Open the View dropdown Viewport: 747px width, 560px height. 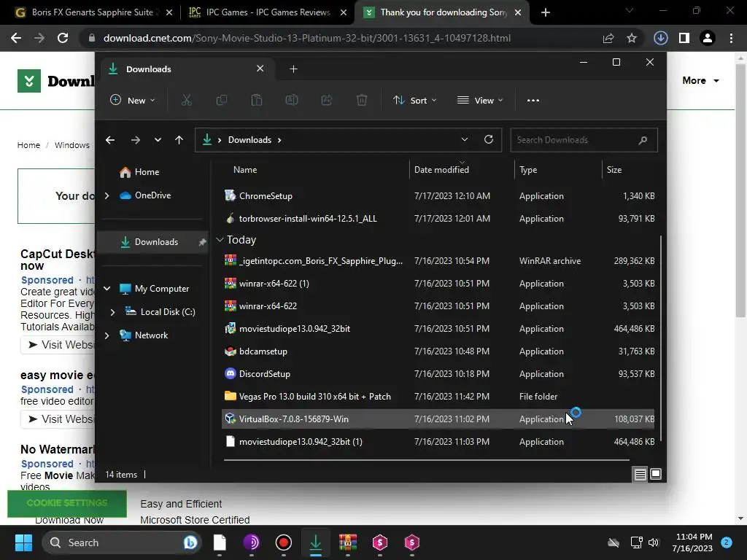coord(480,100)
